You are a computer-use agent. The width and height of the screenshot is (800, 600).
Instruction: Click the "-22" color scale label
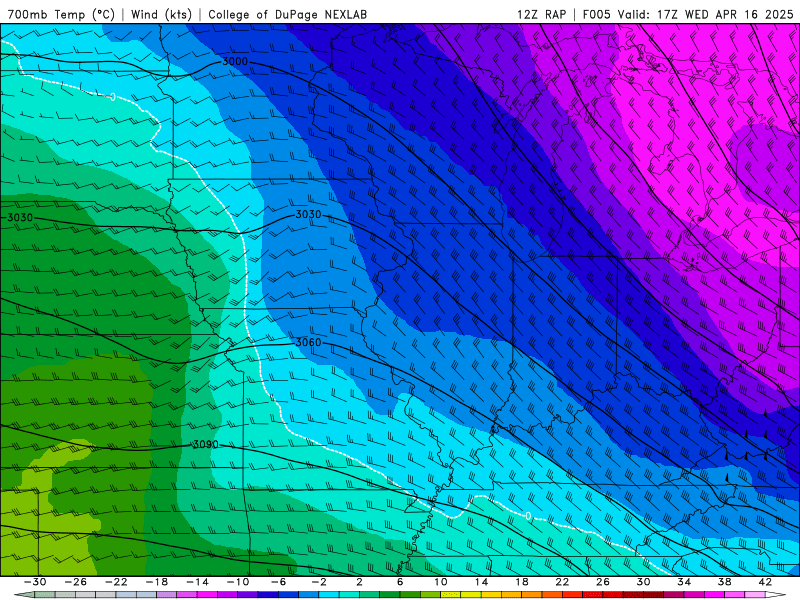pyautogui.click(x=116, y=582)
